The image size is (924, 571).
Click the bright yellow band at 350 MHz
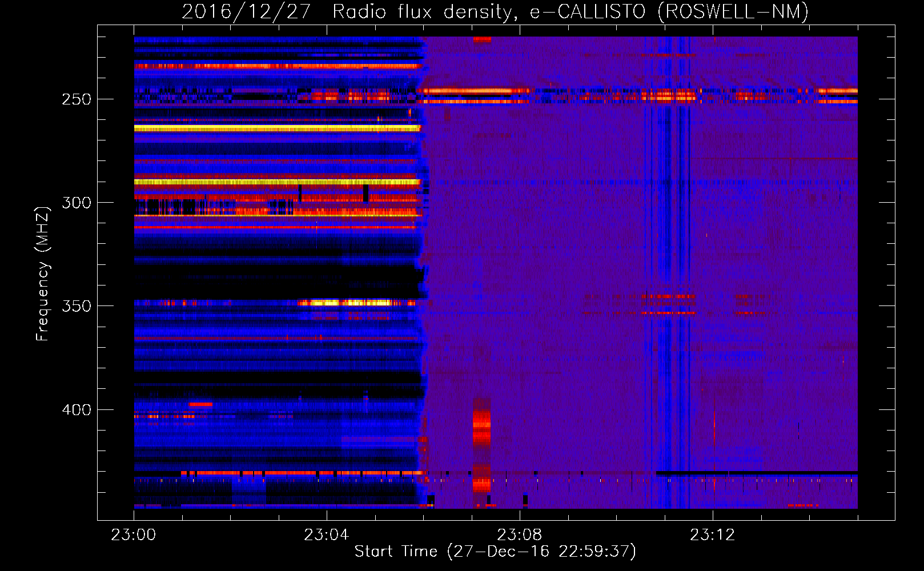pos(357,303)
